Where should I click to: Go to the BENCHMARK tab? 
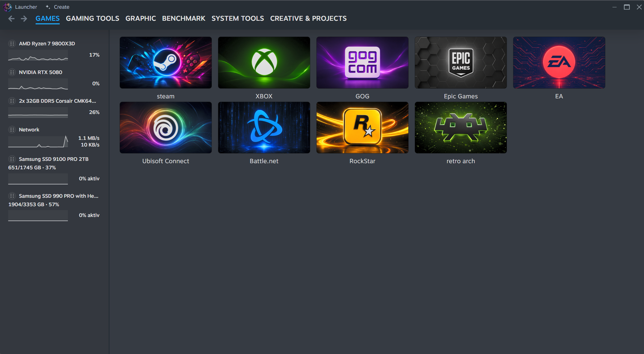tap(184, 18)
